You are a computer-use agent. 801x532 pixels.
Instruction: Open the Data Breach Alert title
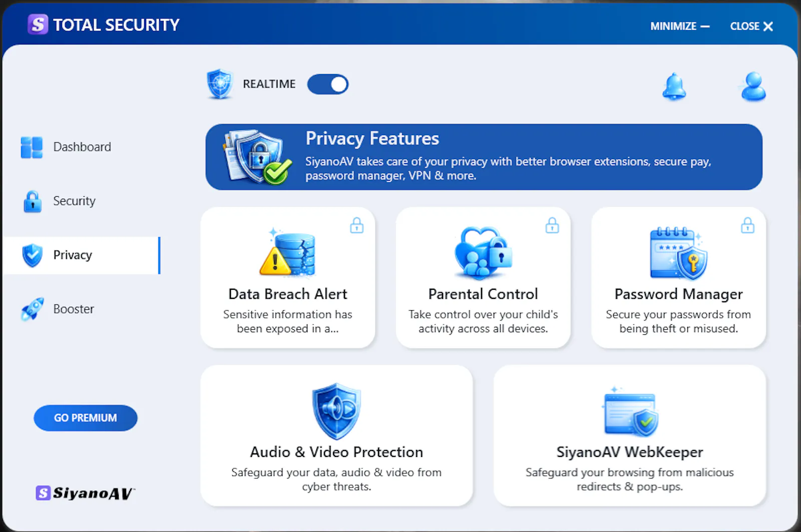[x=288, y=294]
